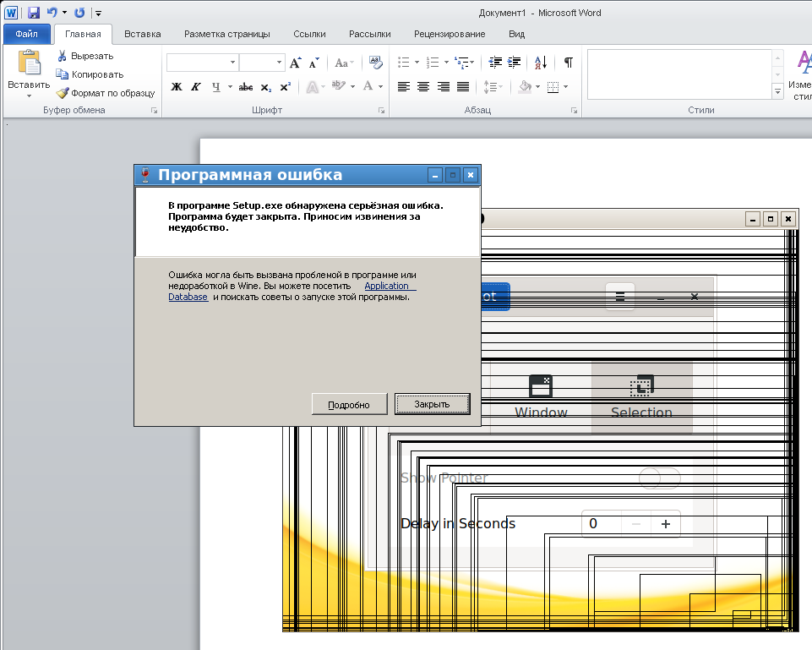Start a numbered list
Screen dimensions: 812x650
coord(433,63)
